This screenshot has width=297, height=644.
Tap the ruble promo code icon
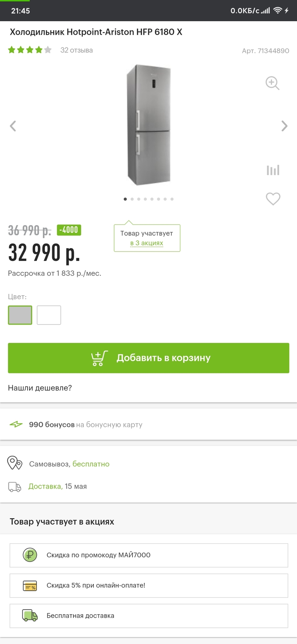(30, 555)
